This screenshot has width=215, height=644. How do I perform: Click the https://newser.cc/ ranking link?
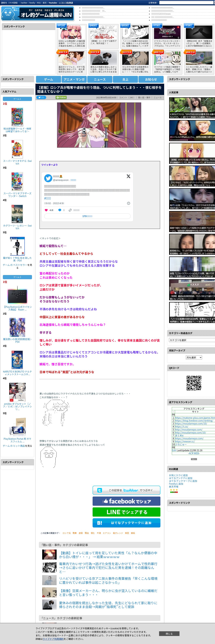[185, 441]
